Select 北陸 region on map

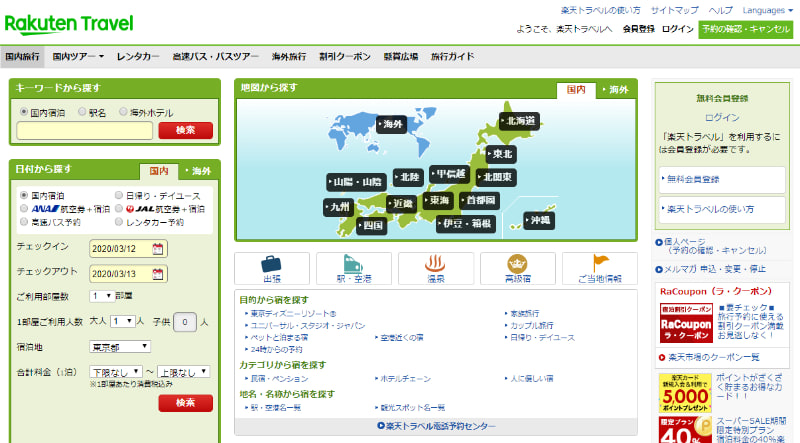pyautogui.click(x=408, y=177)
